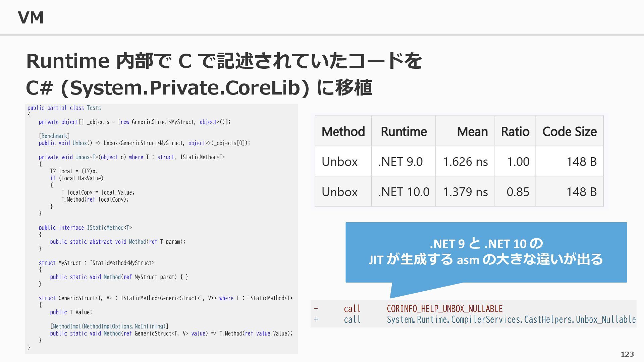The width and height of the screenshot is (644, 362).
Task: Click the .NET 10.0 runtime cell
Action: point(404,192)
